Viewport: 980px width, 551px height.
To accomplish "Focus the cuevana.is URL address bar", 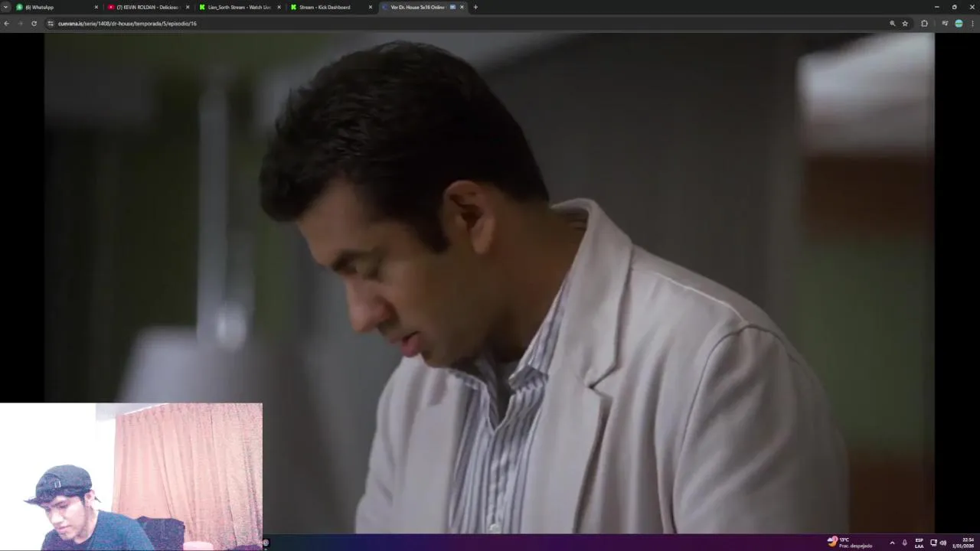I will [479, 24].
